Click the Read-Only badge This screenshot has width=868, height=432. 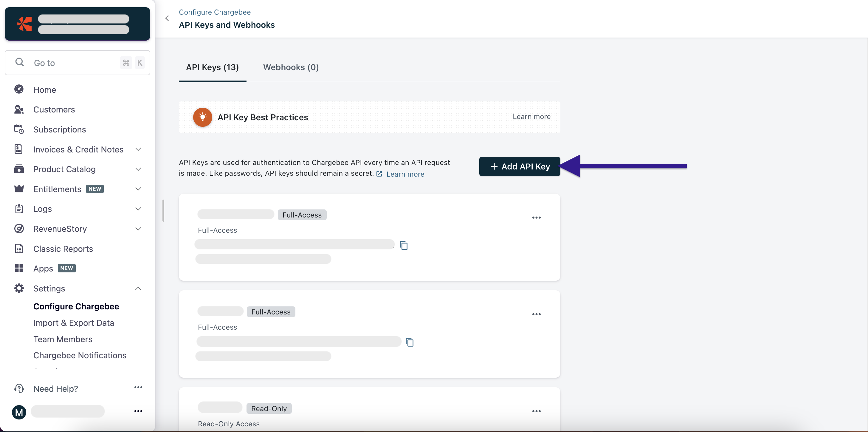point(269,408)
